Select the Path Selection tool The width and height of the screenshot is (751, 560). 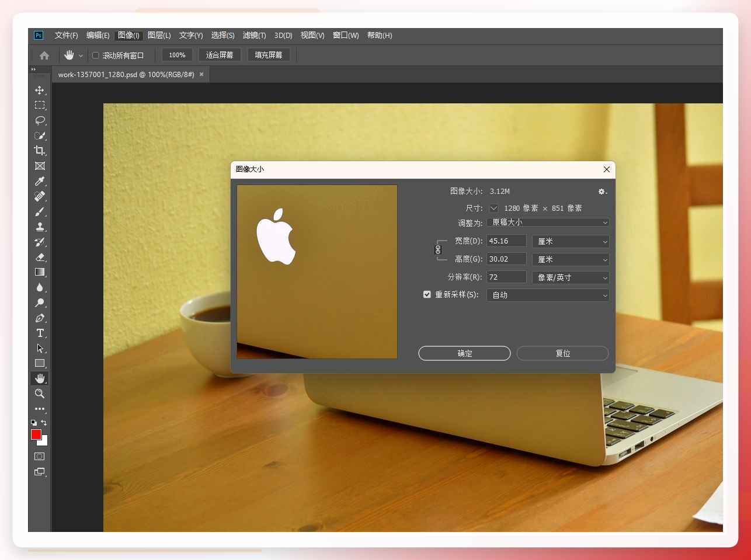(40, 348)
